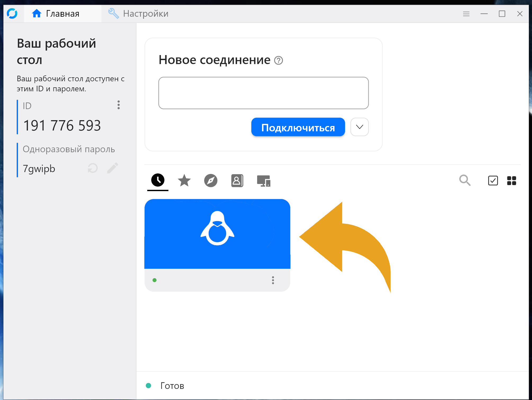The width and height of the screenshot is (532, 400).
Task: Open address book tab
Action: point(237,181)
